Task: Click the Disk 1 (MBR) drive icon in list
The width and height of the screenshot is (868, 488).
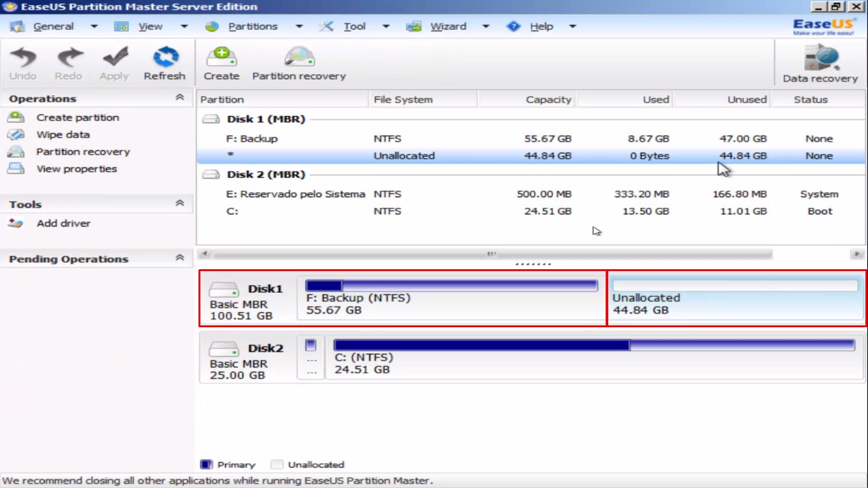Action: [211, 119]
